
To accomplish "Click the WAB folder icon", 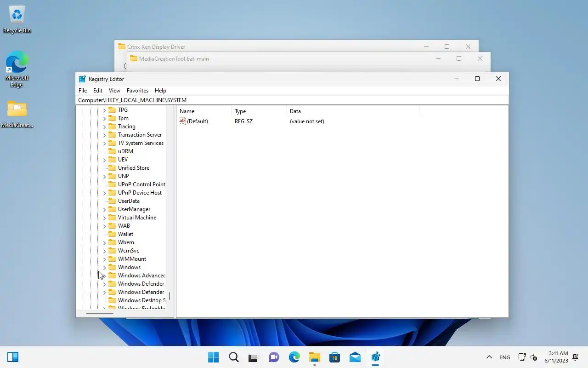I will click(112, 226).
